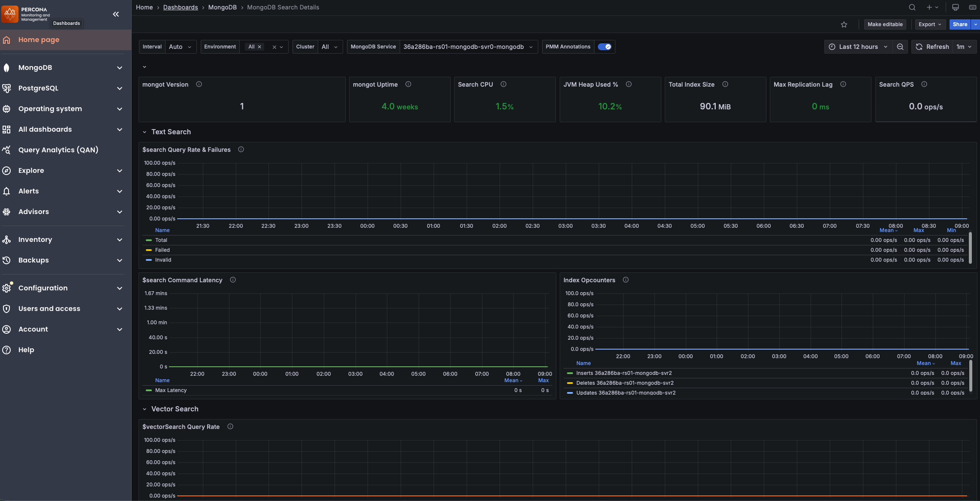Image resolution: width=980 pixels, height=501 pixels.
Task: Toggle the PMM Annotations switch
Action: [605, 47]
